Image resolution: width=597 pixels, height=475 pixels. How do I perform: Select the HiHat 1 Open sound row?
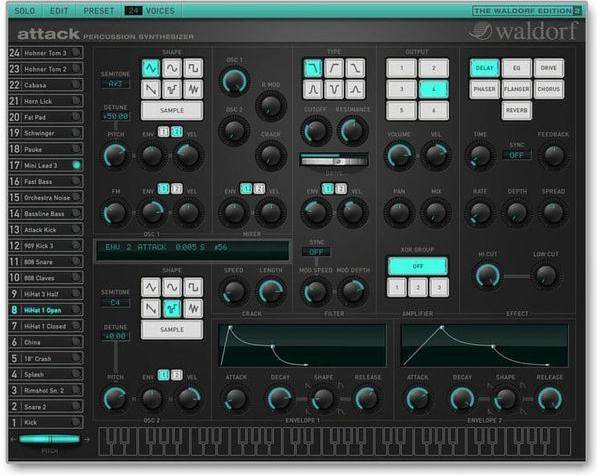(46, 310)
